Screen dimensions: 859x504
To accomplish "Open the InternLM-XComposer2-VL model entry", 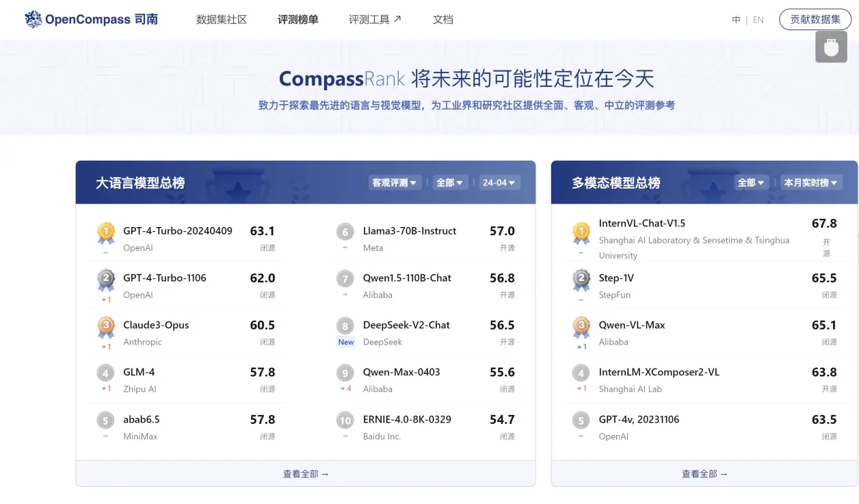I will point(659,372).
